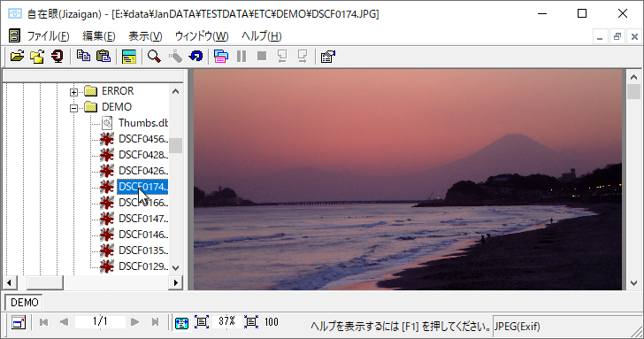Click the 1/1 page number field

click(x=100, y=322)
